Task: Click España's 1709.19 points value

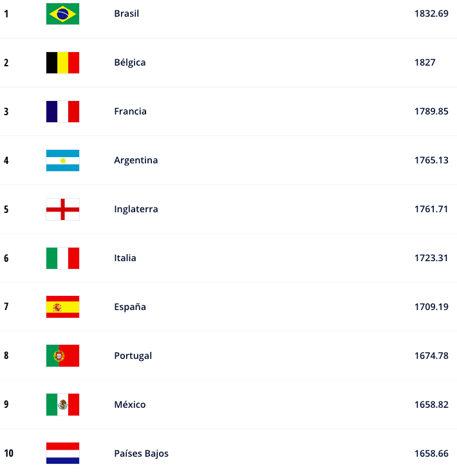Action: (x=431, y=307)
